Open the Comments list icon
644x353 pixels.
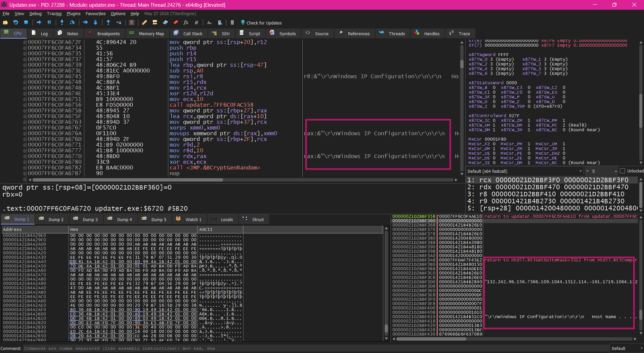155,22
